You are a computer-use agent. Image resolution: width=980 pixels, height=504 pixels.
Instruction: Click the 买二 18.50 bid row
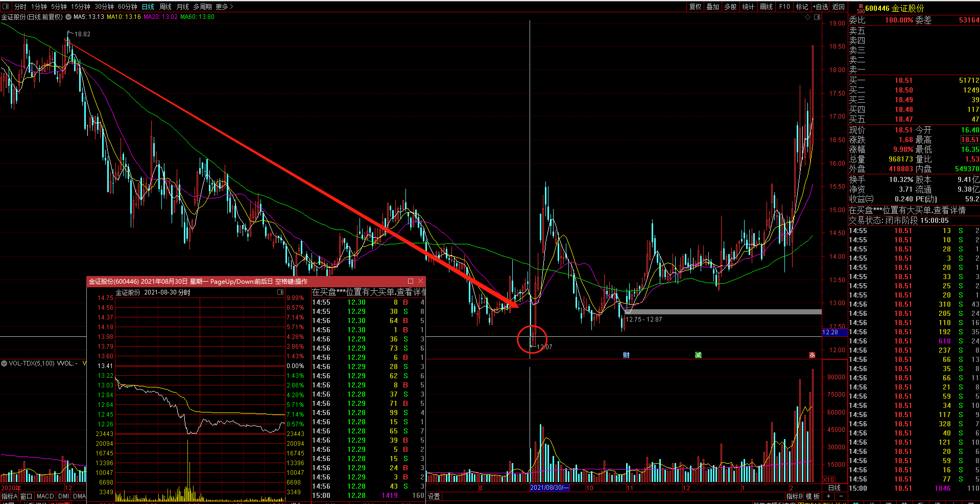(914, 90)
